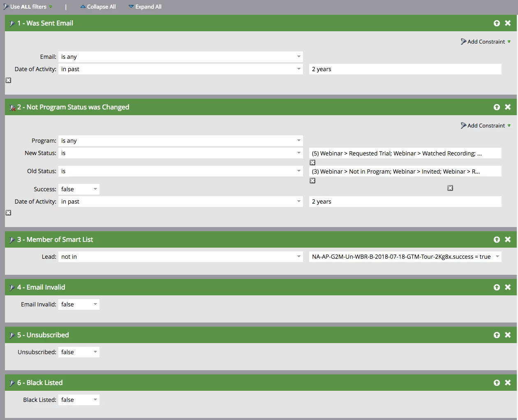Move up the Unsubscribed filter

pyautogui.click(x=497, y=335)
